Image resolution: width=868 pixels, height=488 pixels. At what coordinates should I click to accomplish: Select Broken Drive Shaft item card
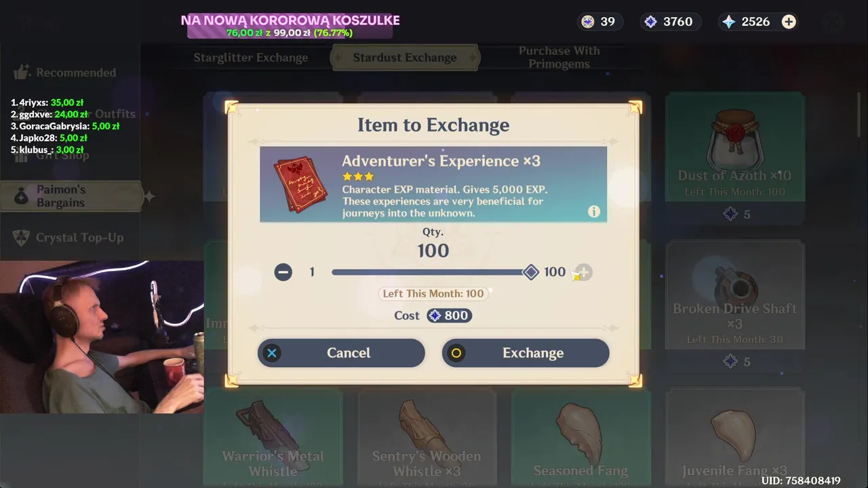pyautogui.click(x=735, y=306)
